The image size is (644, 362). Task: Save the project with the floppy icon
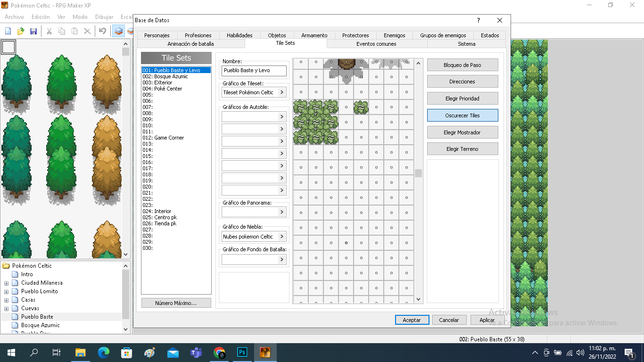point(33,31)
